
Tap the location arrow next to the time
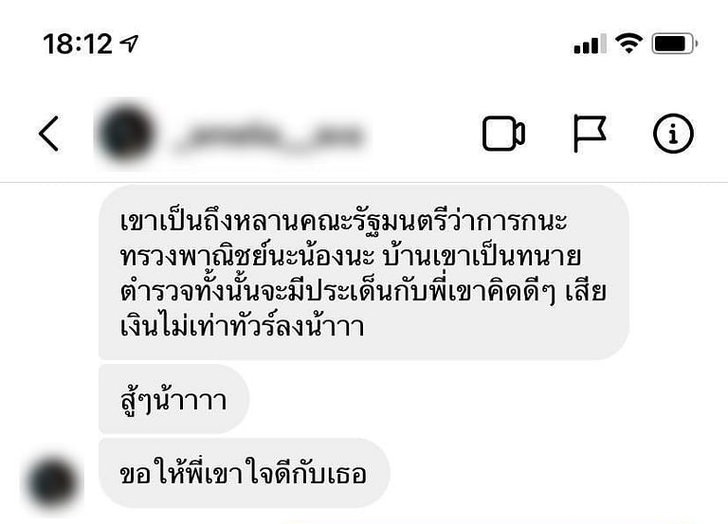coord(129,44)
